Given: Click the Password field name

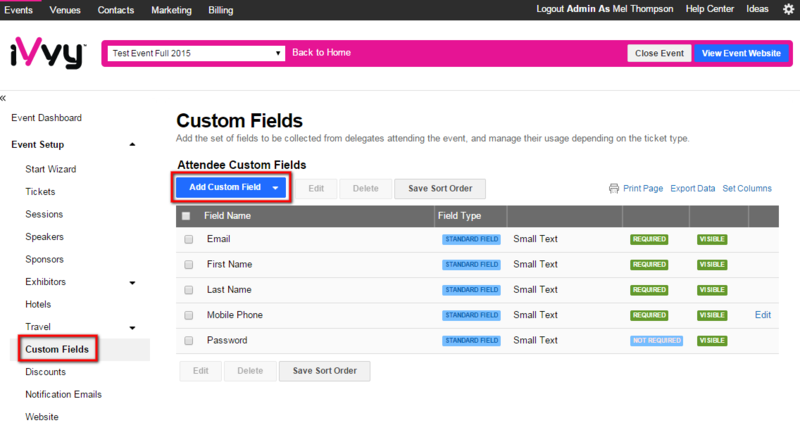Looking at the screenshot, I should (x=227, y=340).
